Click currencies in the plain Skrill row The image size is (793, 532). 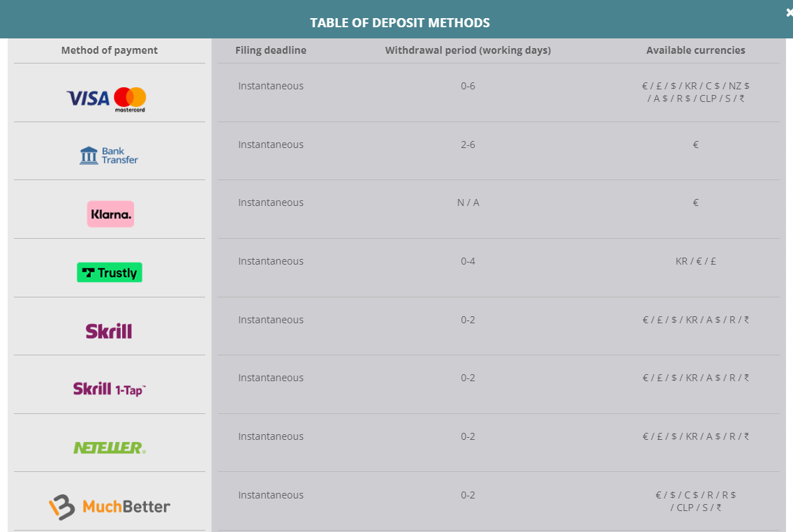point(695,320)
